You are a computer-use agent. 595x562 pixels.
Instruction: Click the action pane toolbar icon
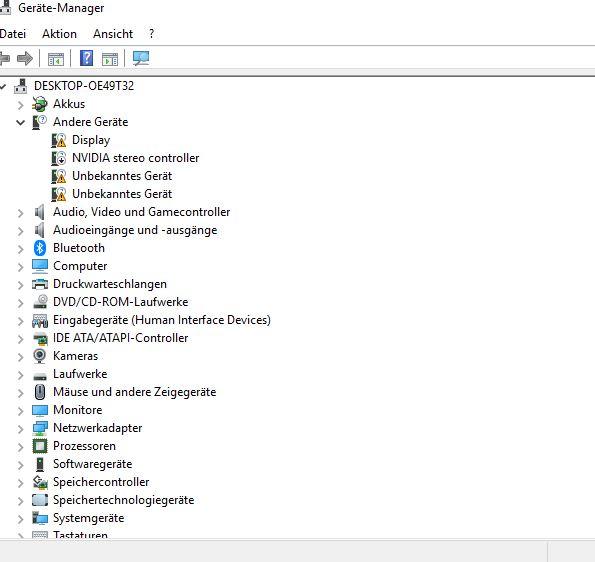pyautogui.click(x=110, y=59)
